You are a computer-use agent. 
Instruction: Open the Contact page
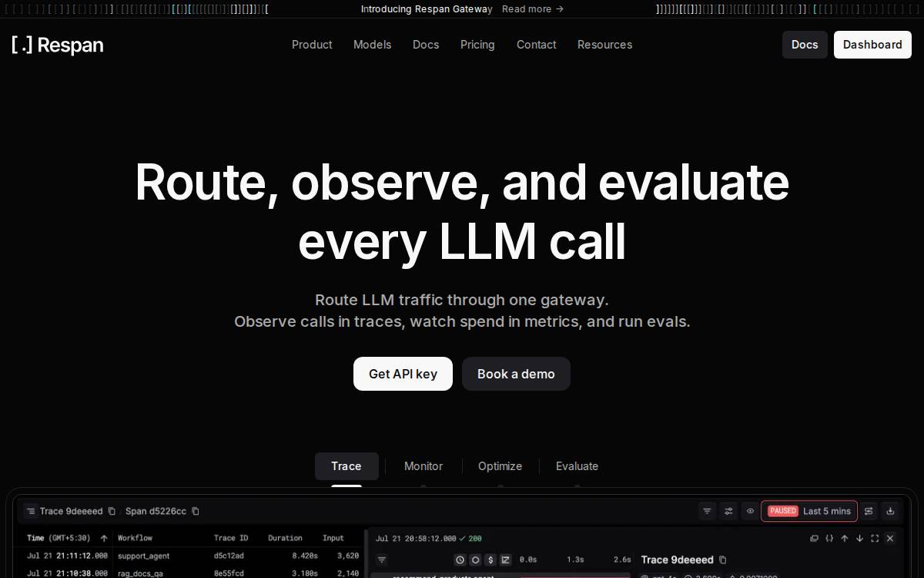(x=536, y=45)
